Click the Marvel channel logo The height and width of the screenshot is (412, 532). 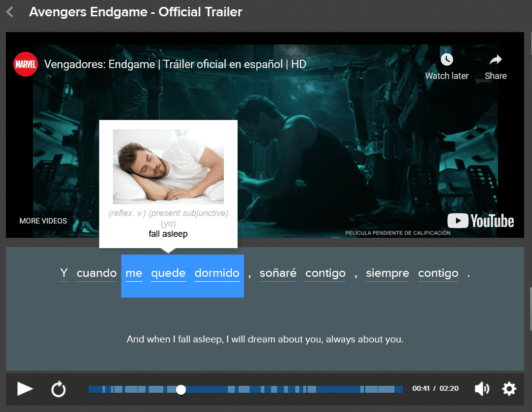click(26, 64)
